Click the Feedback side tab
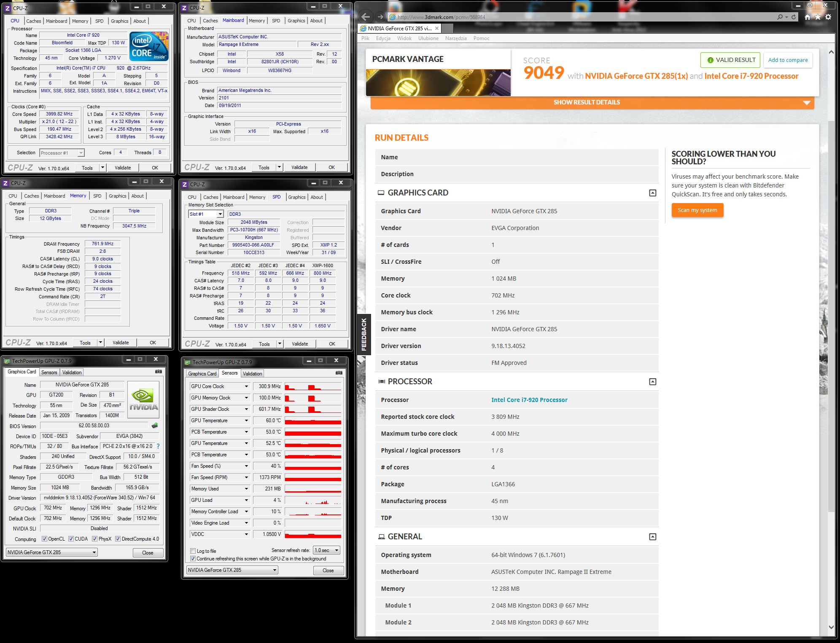This screenshot has height=643, width=840. click(364, 335)
